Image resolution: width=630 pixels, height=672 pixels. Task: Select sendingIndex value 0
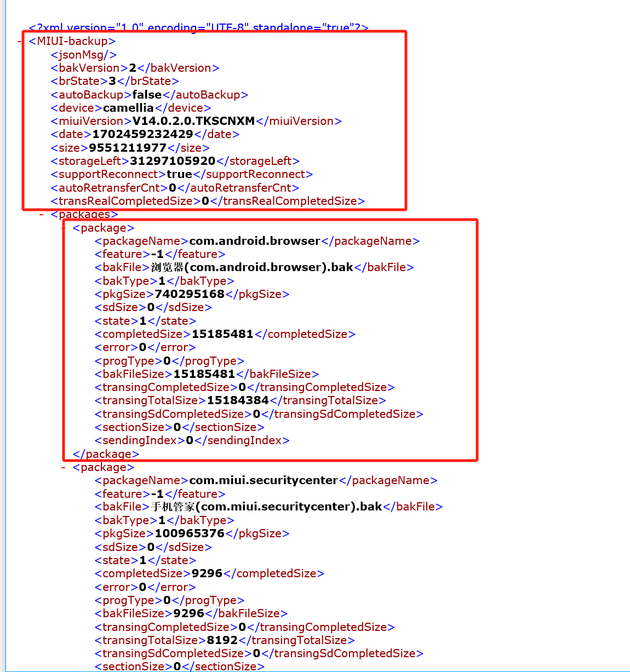pos(190,440)
